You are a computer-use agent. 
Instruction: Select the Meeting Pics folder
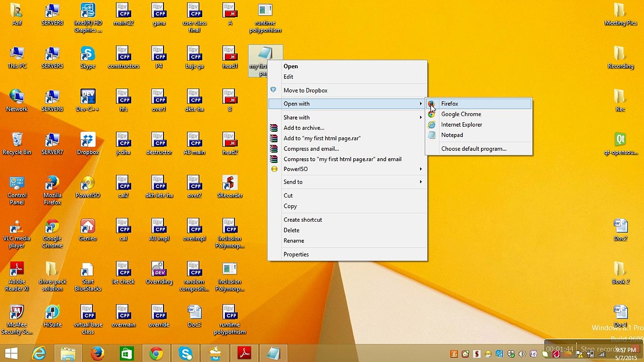click(620, 14)
